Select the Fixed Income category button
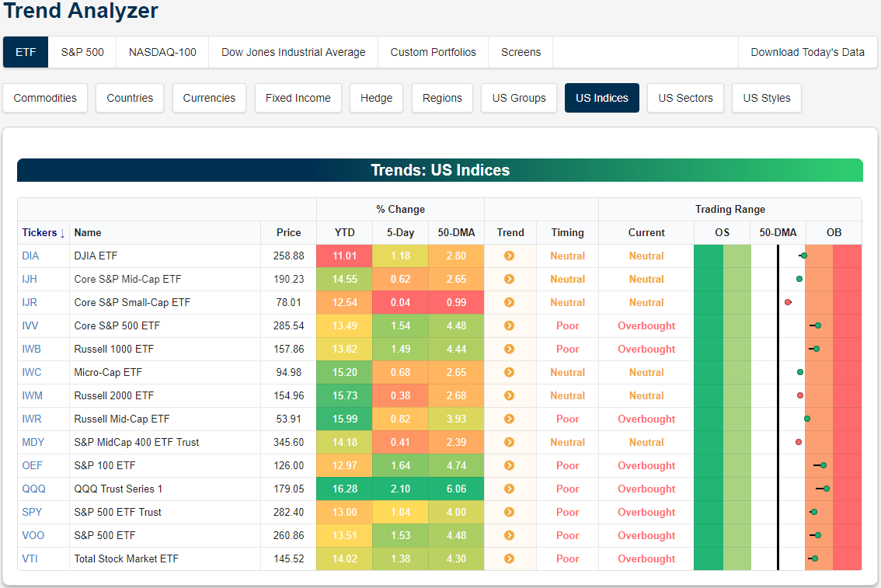Screen dimensions: 881x588 [x=298, y=98]
